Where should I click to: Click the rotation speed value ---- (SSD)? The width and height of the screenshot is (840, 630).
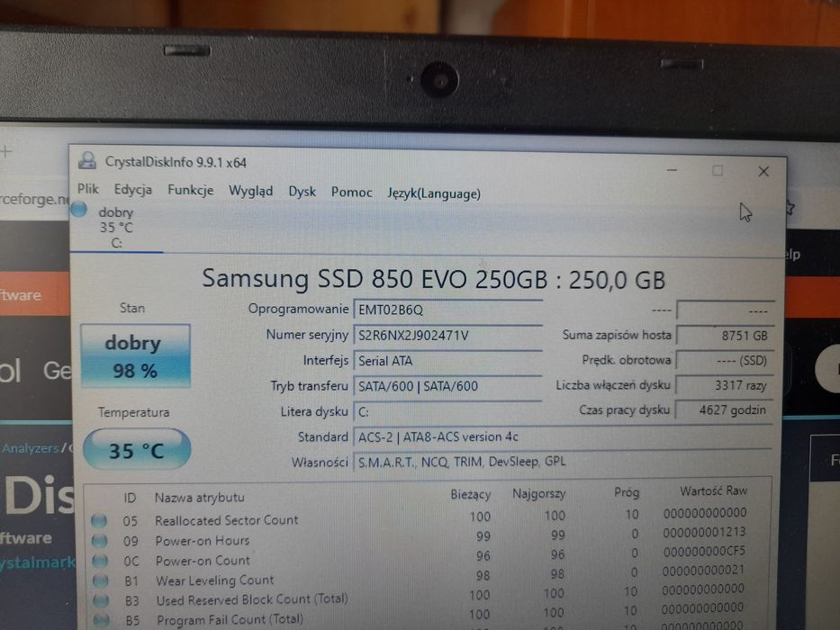(724, 360)
